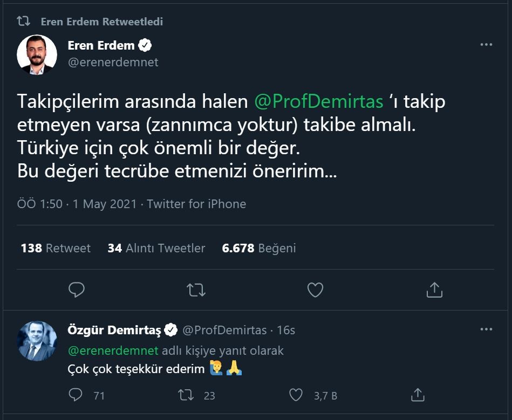Like Özgür Demirtaş's reply tweet
512x420 pixels.
(x=296, y=395)
